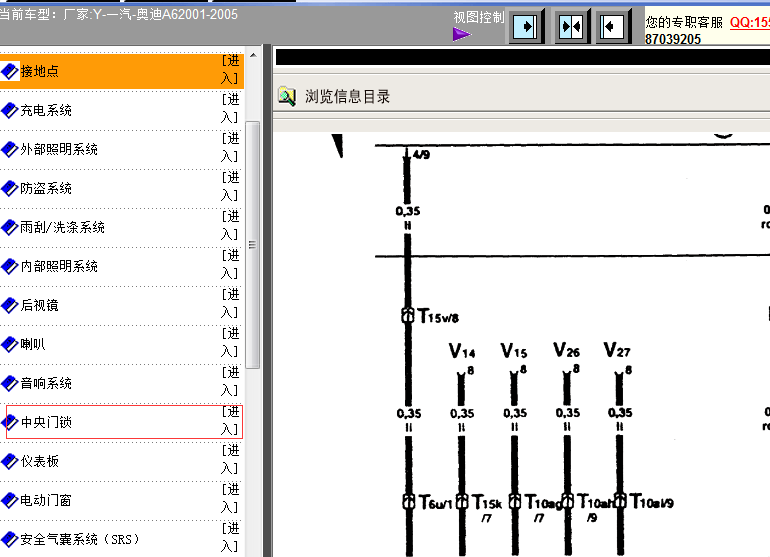
Task: Click [进入] for 外部照明系统
Action: (x=230, y=147)
